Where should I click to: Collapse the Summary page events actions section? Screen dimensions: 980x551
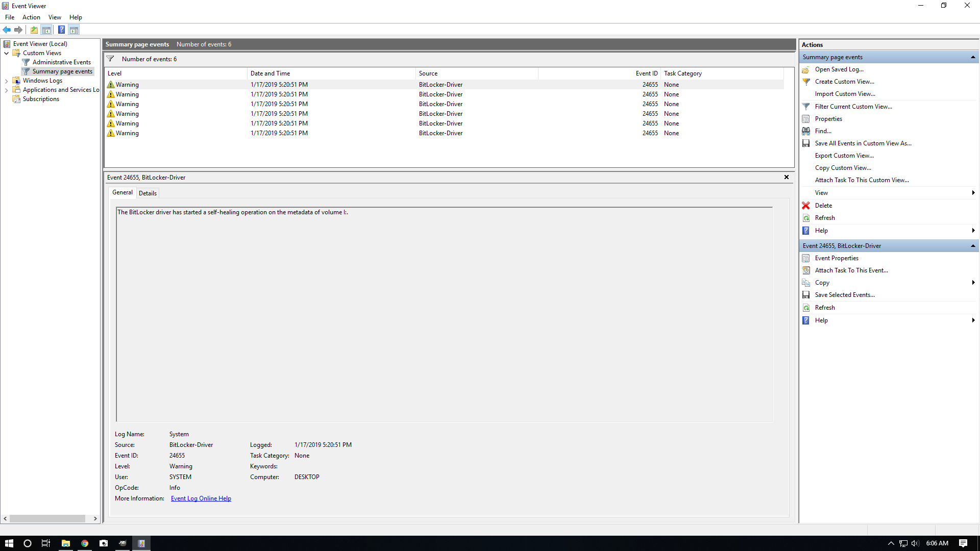(973, 57)
